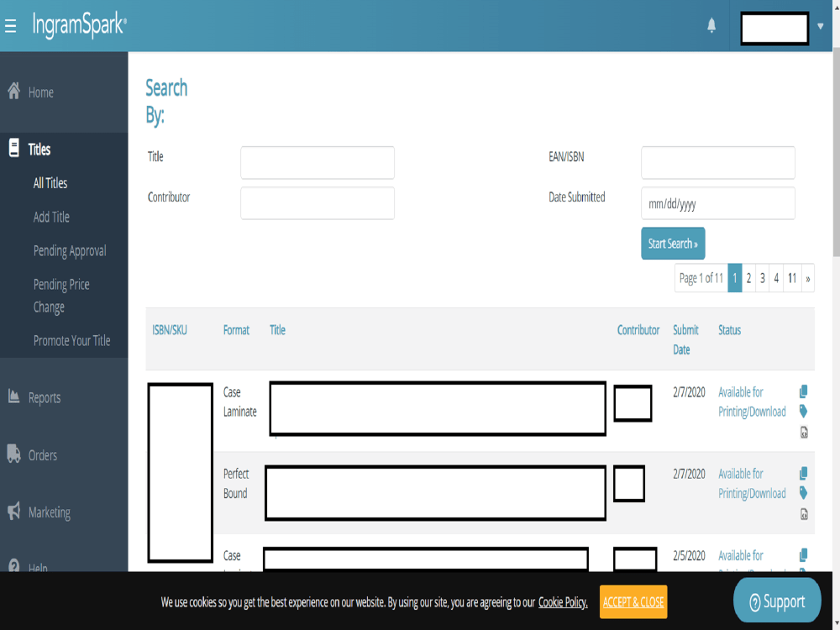Go to results page 3
The height and width of the screenshot is (630, 840).
point(763,278)
